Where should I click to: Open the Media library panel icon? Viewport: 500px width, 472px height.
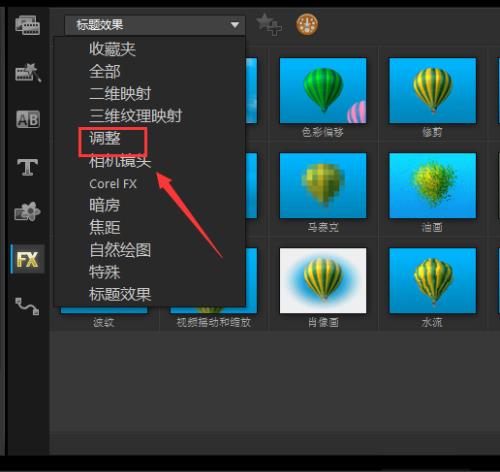point(27,25)
